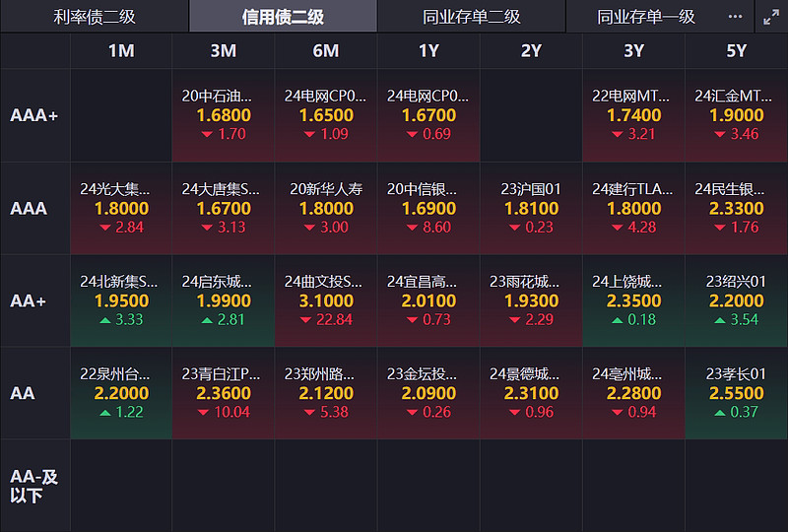Select the AA+ rating row label

pyautogui.click(x=29, y=301)
